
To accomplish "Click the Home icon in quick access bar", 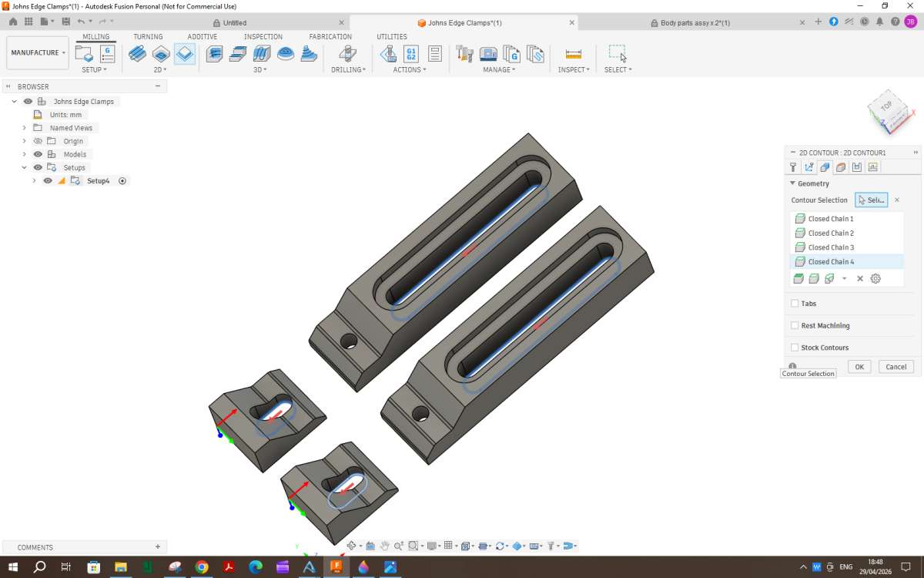I will [x=12, y=22].
